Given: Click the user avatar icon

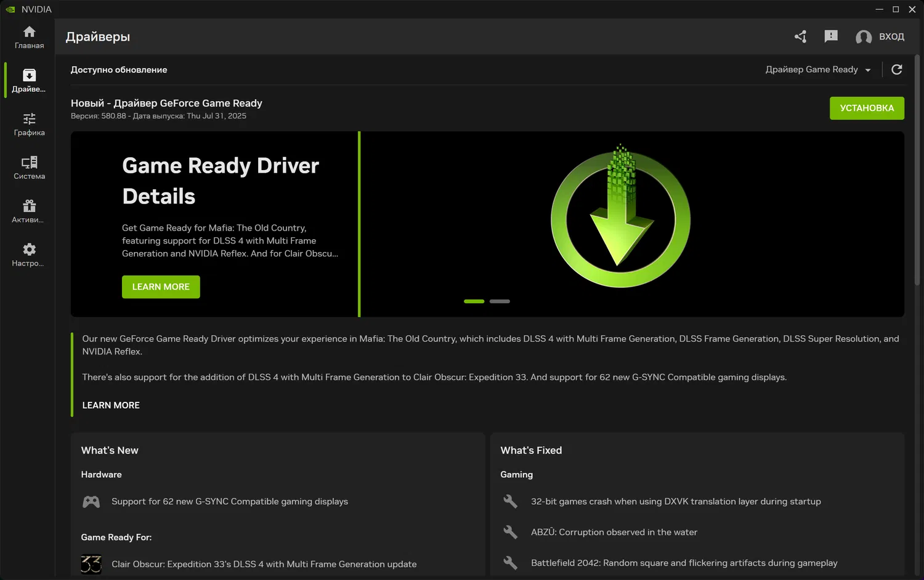Looking at the screenshot, I should coord(864,37).
